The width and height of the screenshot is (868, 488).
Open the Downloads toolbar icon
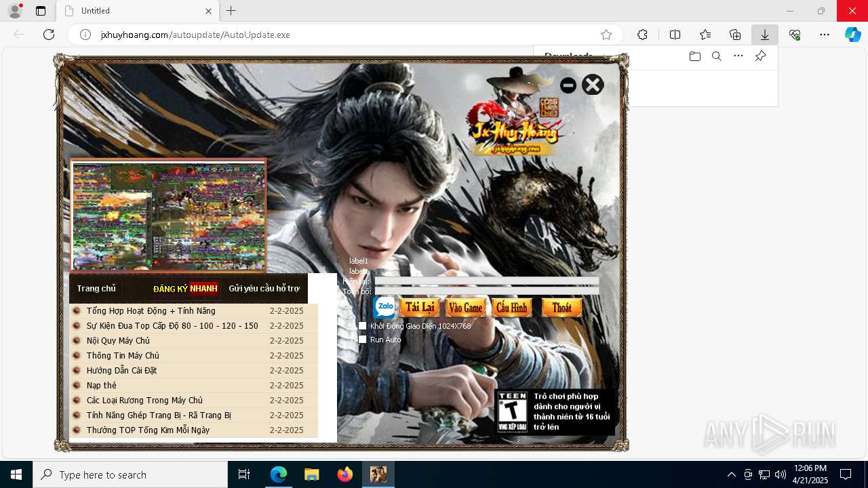(765, 35)
